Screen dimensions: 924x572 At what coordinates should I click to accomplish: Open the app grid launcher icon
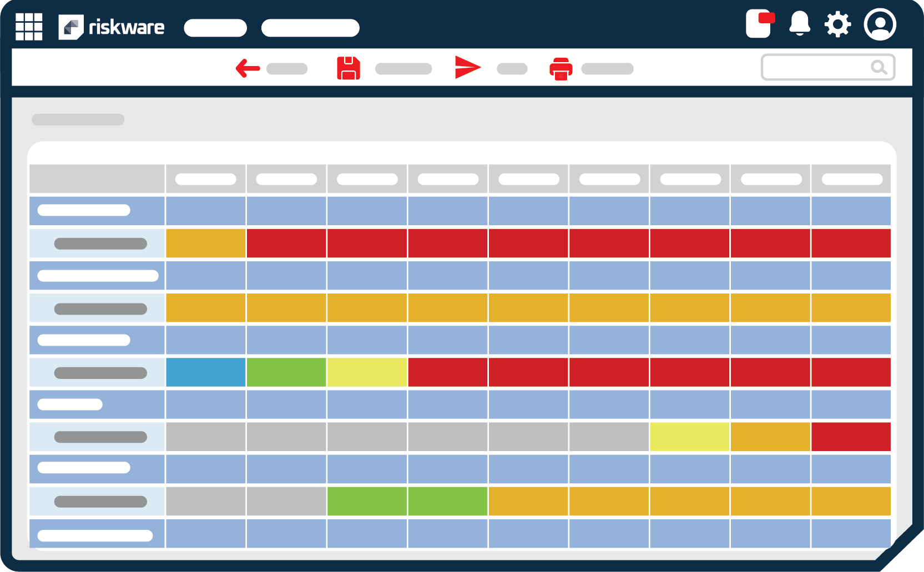point(29,27)
